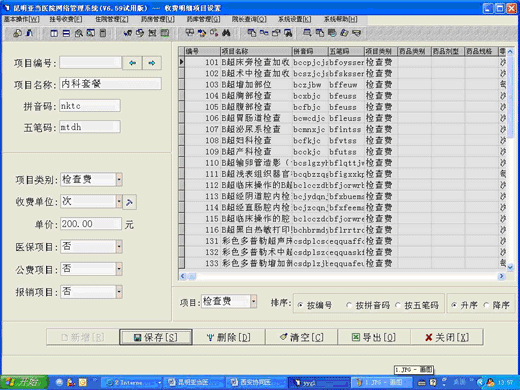The image size is (520, 390).
Task: Click the 单价 field showing 200.00
Action: (x=91, y=224)
